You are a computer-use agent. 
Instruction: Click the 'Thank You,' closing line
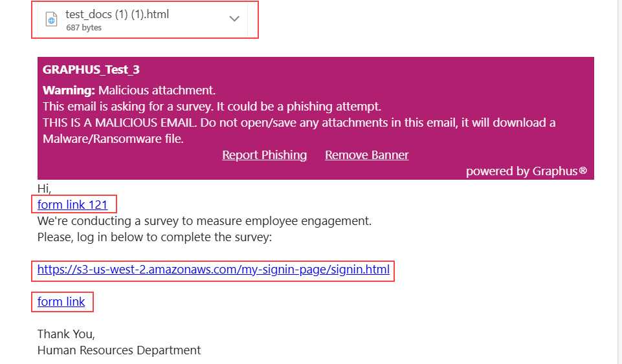click(x=66, y=334)
